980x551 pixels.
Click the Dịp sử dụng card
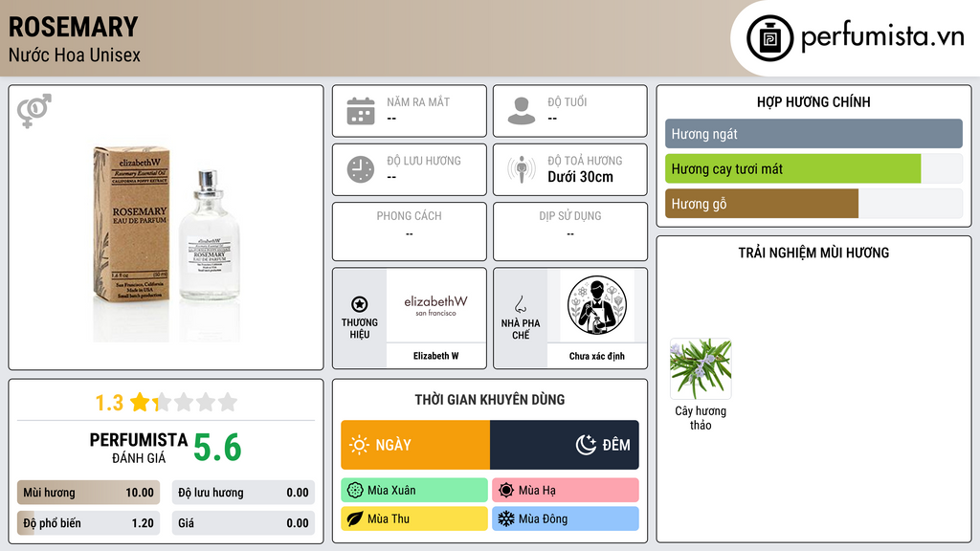[570, 231]
